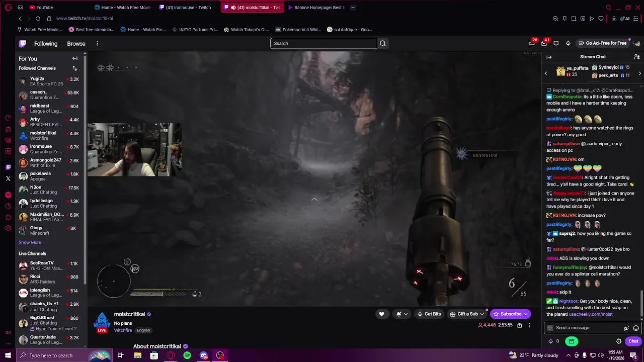Toggle the follow heart for moistcr1tikal

tap(381, 314)
